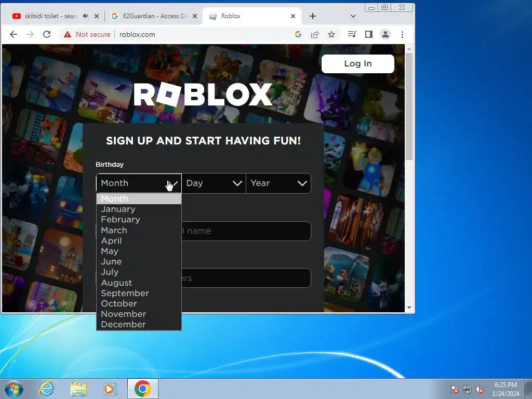Close the skibidi toilet tab
Image resolution: width=532 pixels, height=399 pixels.
click(97, 16)
